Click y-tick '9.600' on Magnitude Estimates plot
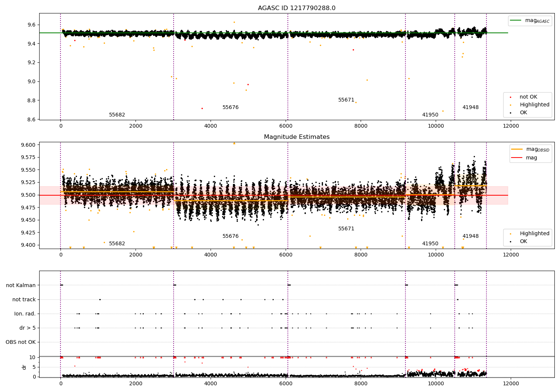The height and width of the screenshot is (392, 560). click(x=28, y=145)
